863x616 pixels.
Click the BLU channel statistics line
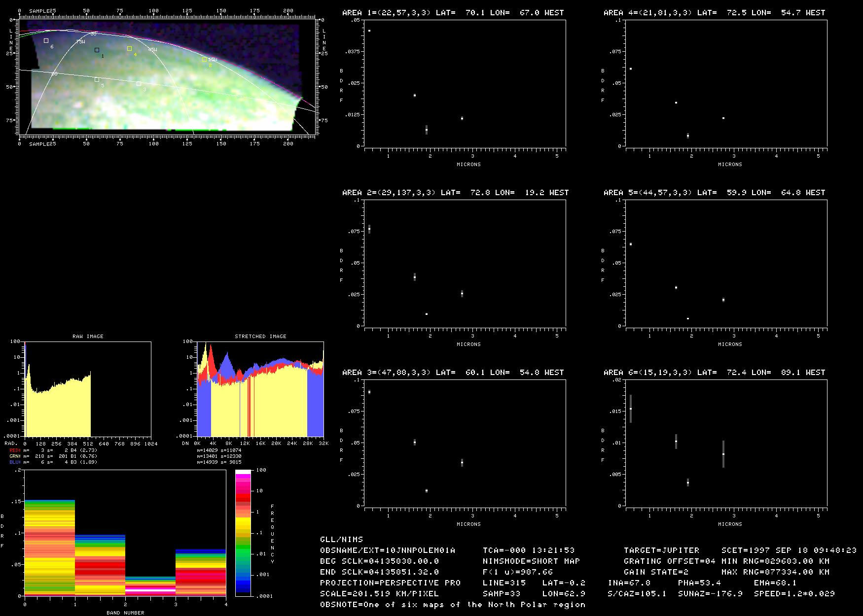pyautogui.click(x=53, y=462)
